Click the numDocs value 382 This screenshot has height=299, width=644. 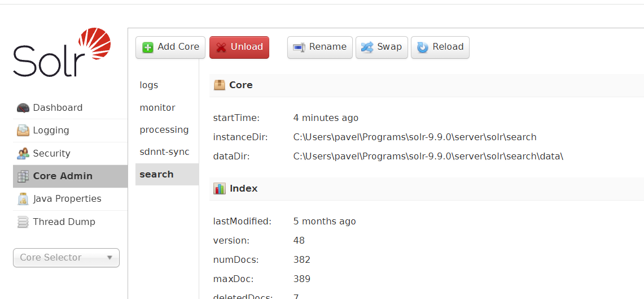(x=302, y=260)
